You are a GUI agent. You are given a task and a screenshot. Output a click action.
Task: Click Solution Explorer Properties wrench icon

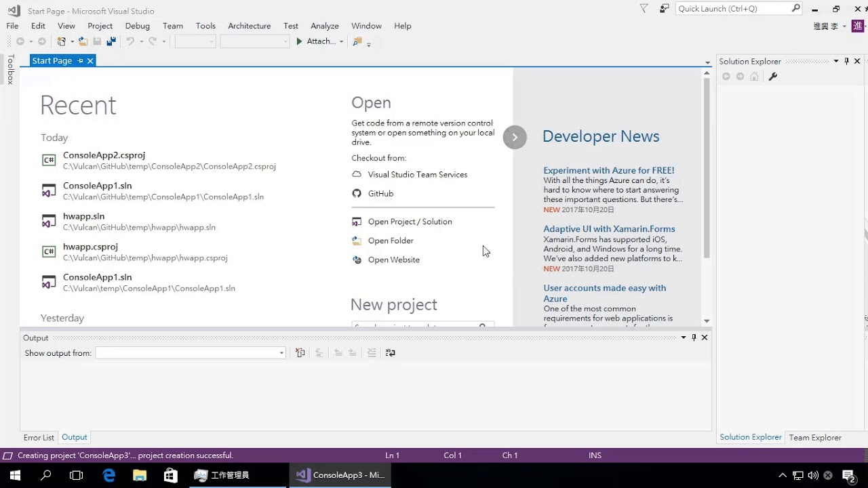[772, 77]
